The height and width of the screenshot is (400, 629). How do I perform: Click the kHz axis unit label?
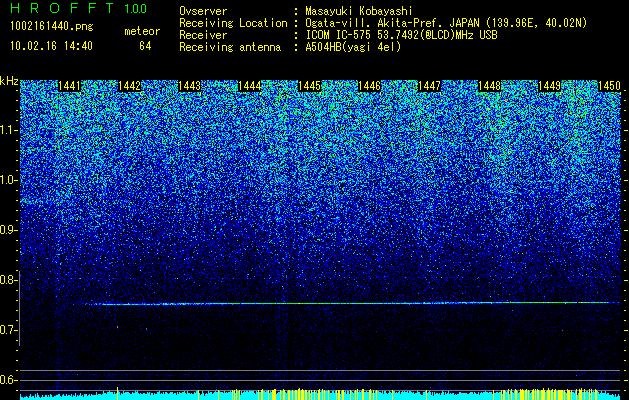(9, 81)
